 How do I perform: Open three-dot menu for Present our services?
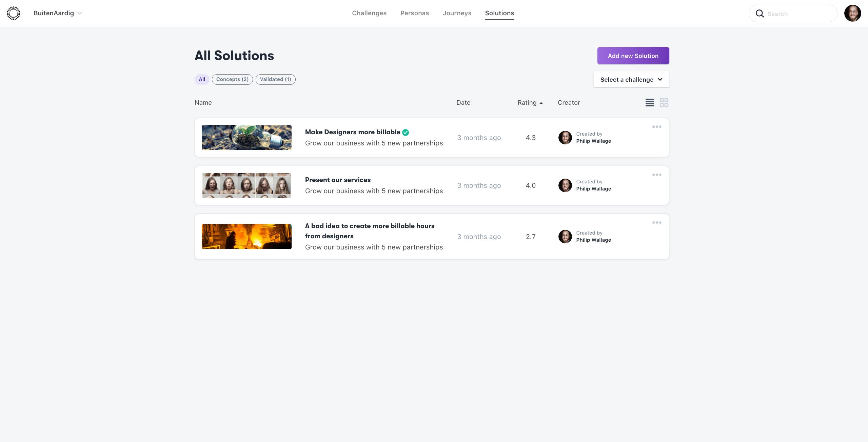(657, 175)
